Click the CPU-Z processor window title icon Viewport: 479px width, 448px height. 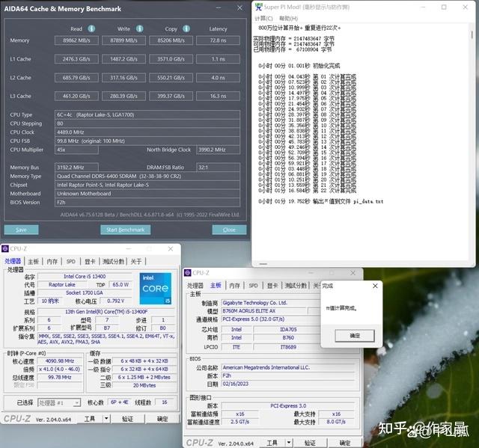5,249
